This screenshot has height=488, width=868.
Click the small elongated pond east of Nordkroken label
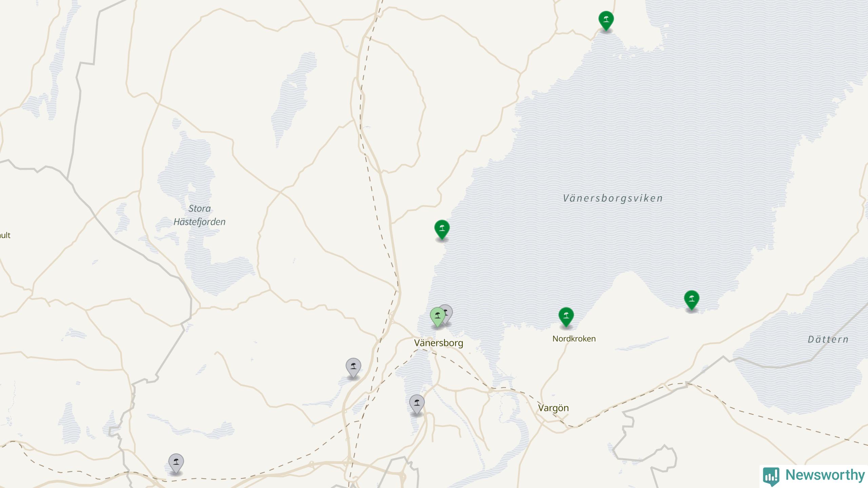(641, 343)
